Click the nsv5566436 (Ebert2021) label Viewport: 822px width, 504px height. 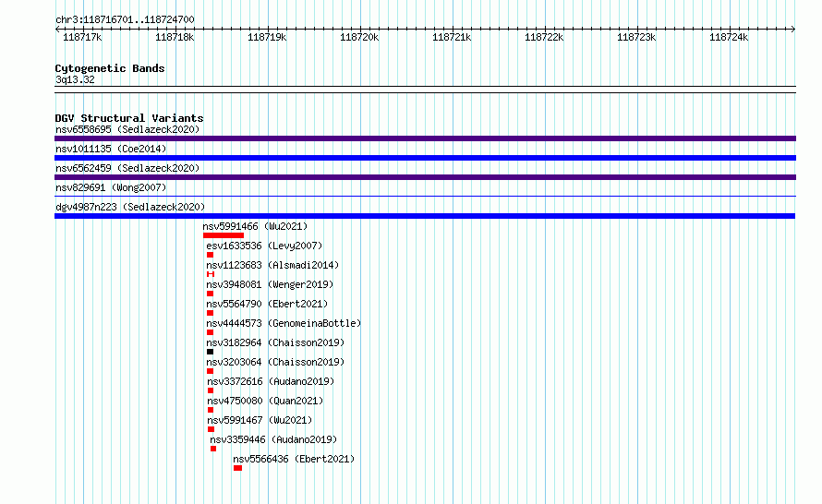[294, 459]
